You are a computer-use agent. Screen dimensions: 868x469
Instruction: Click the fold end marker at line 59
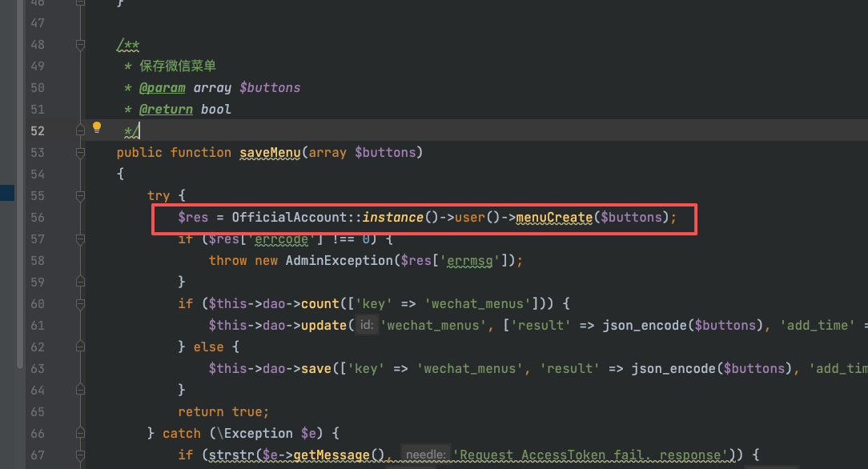(x=80, y=282)
